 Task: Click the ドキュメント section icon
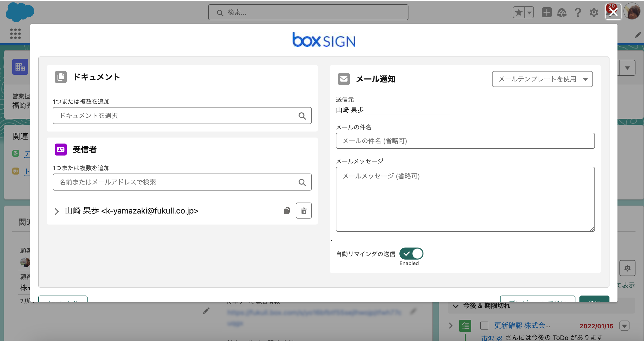coord(61,77)
